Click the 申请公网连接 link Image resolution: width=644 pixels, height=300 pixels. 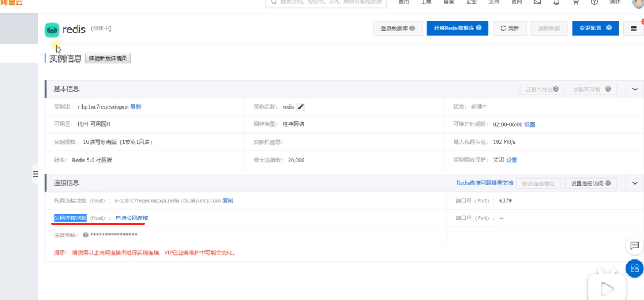point(132,218)
